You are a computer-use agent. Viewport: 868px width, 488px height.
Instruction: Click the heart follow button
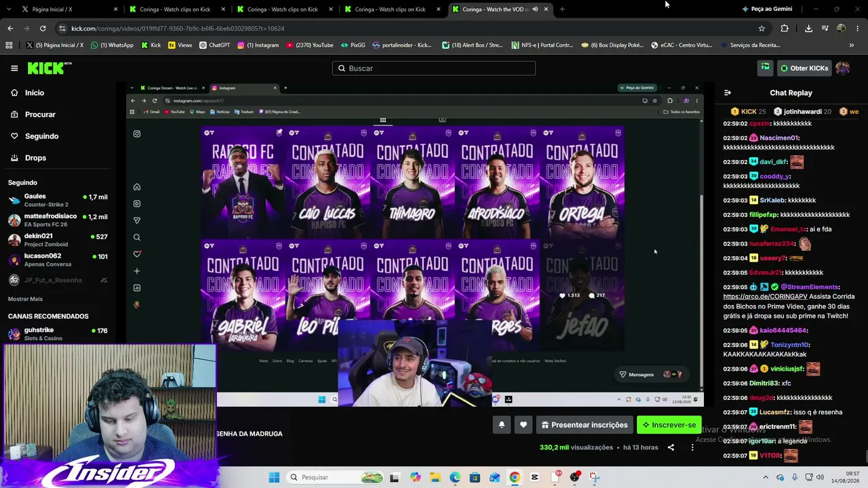tap(524, 425)
